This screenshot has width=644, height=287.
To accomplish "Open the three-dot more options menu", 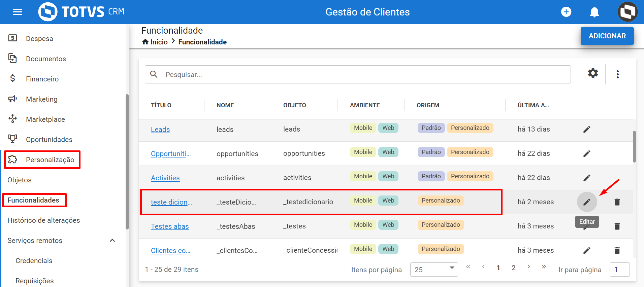I will 618,74.
